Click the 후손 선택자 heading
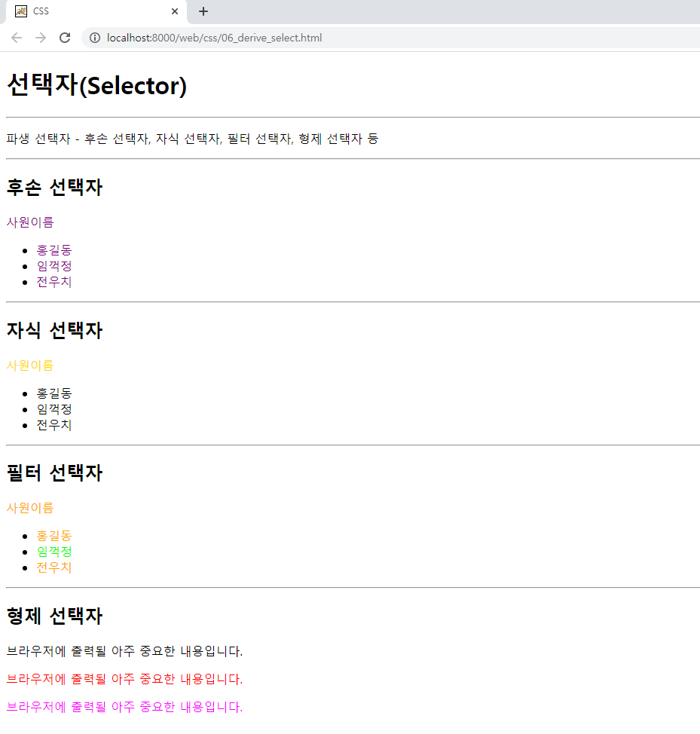 pyautogui.click(x=55, y=187)
